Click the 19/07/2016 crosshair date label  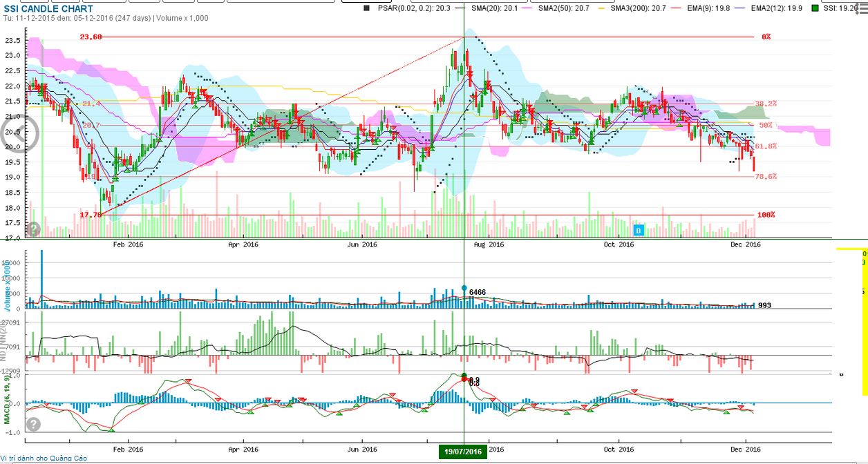[x=464, y=452]
